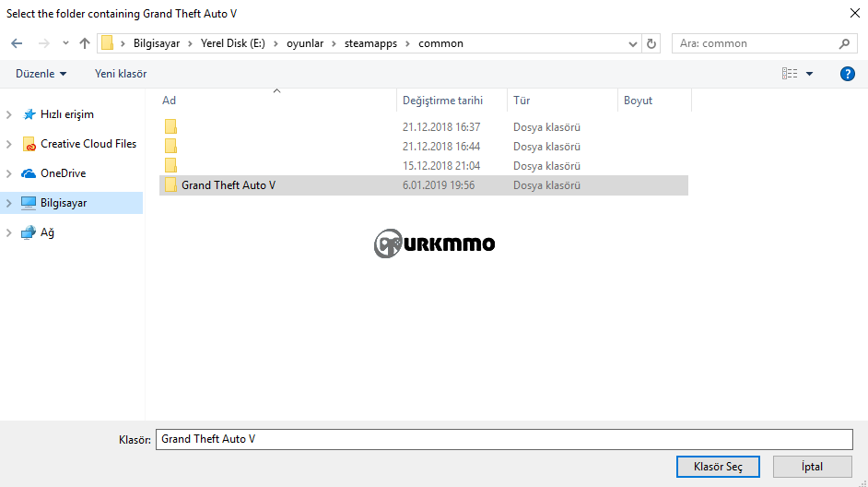Select folder dated 15.12.2018 21:04
This screenshot has height=487, width=868.
[x=424, y=166]
